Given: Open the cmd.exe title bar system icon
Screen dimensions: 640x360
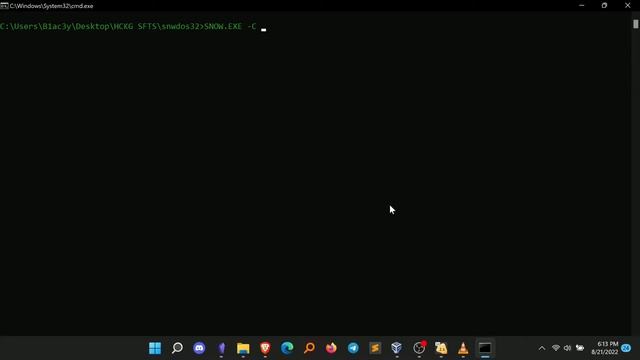Looking at the screenshot, I should pyautogui.click(x=4, y=6).
